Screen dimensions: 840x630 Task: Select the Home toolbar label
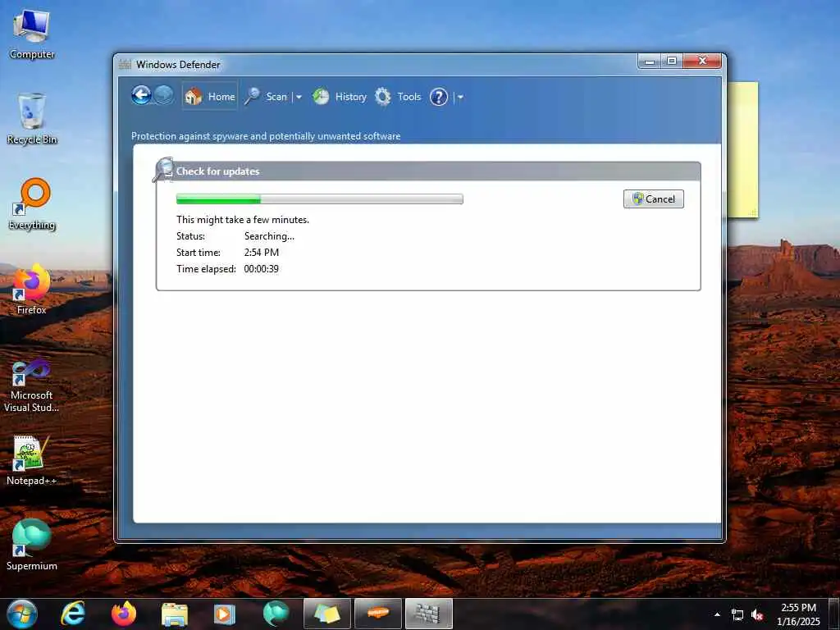221,97
